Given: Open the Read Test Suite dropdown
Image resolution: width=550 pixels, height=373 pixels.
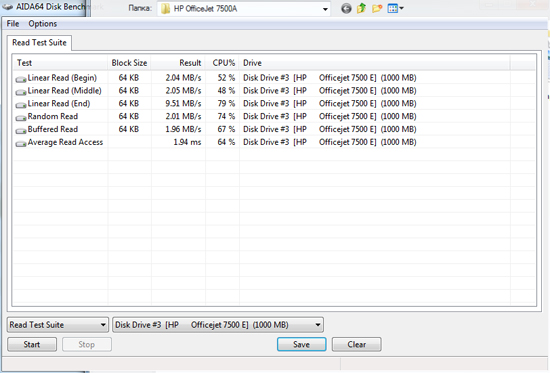Looking at the screenshot, I should [x=58, y=325].
